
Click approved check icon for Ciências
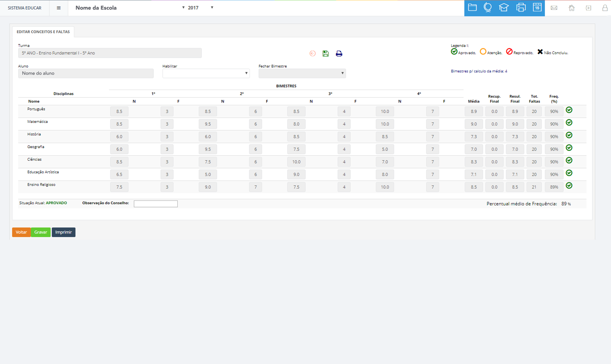[569, 160]
